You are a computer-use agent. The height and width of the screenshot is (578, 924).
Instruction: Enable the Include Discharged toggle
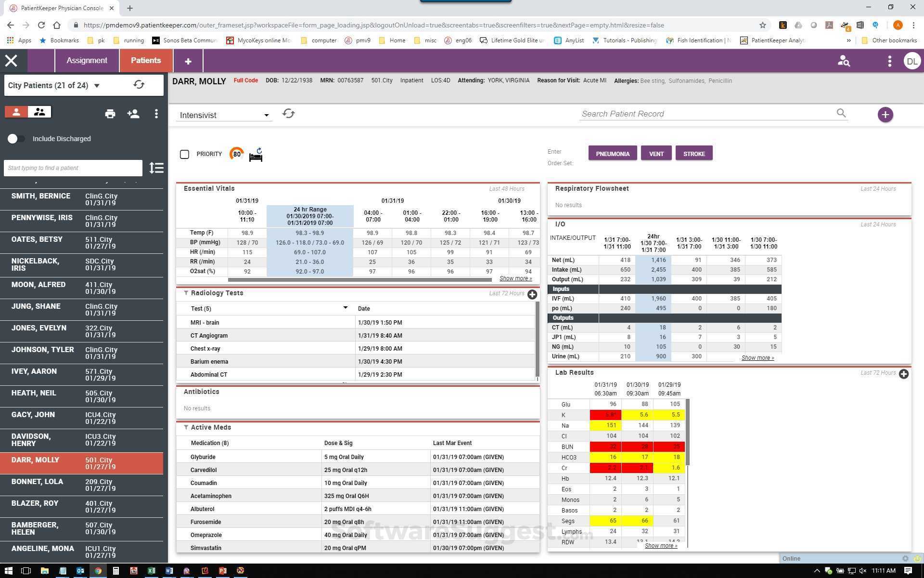click(x=17, y=139)
